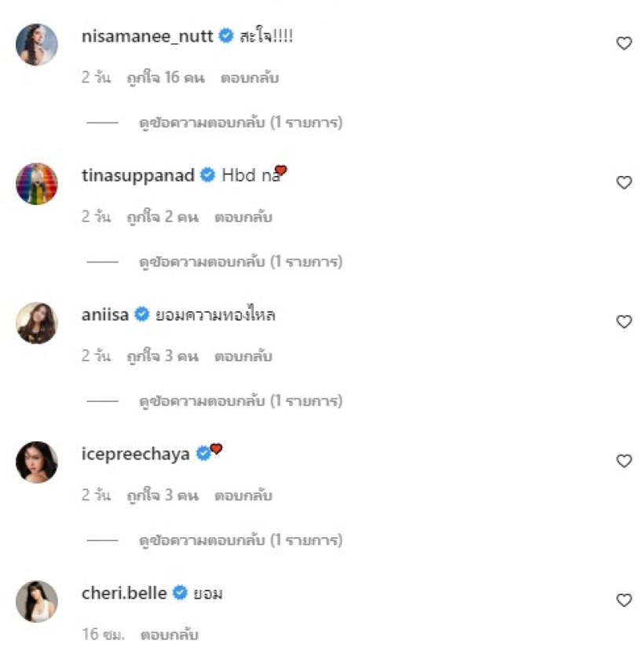Expand replies under nisamanee_nutt's comment

point(240,123)
